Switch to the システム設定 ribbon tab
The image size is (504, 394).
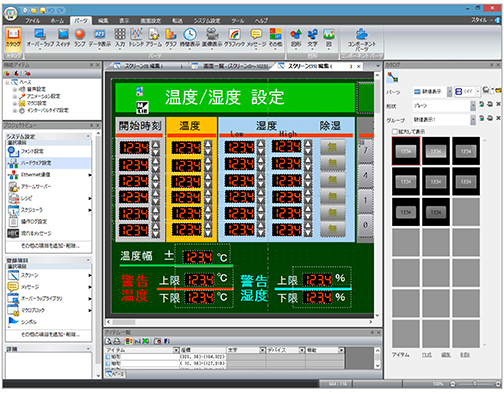pos(207,21)
